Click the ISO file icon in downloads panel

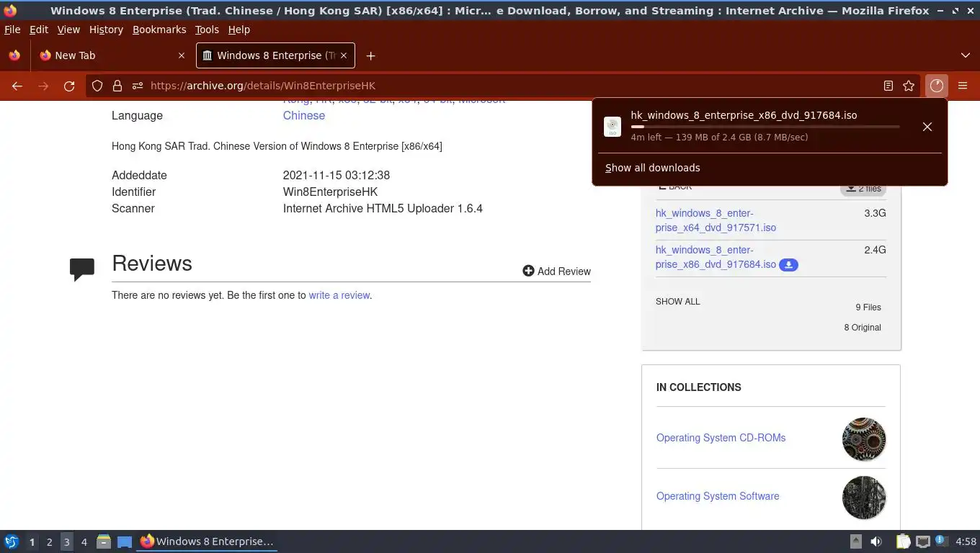pyautogui.click(x=612, y=127)
